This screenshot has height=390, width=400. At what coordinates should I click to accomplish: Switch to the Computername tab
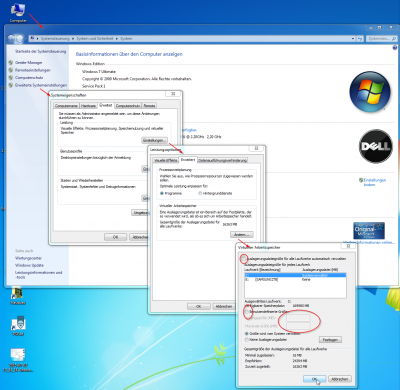click(x=66, y=106)
